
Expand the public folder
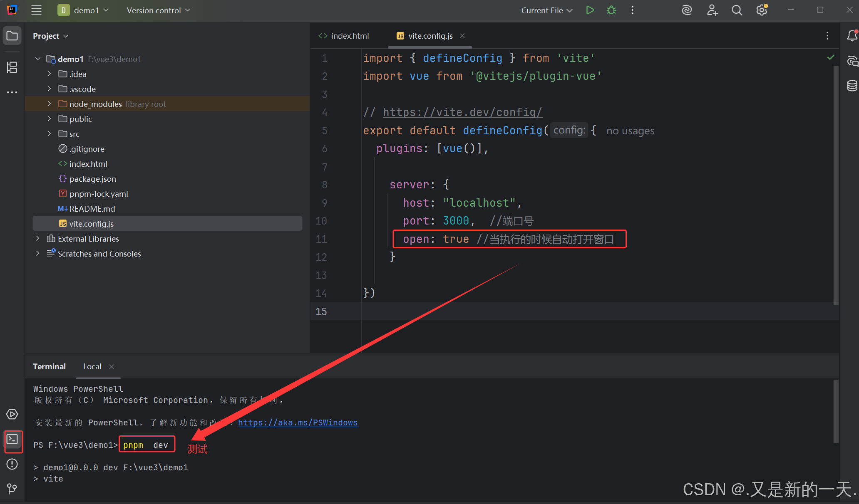49,119
